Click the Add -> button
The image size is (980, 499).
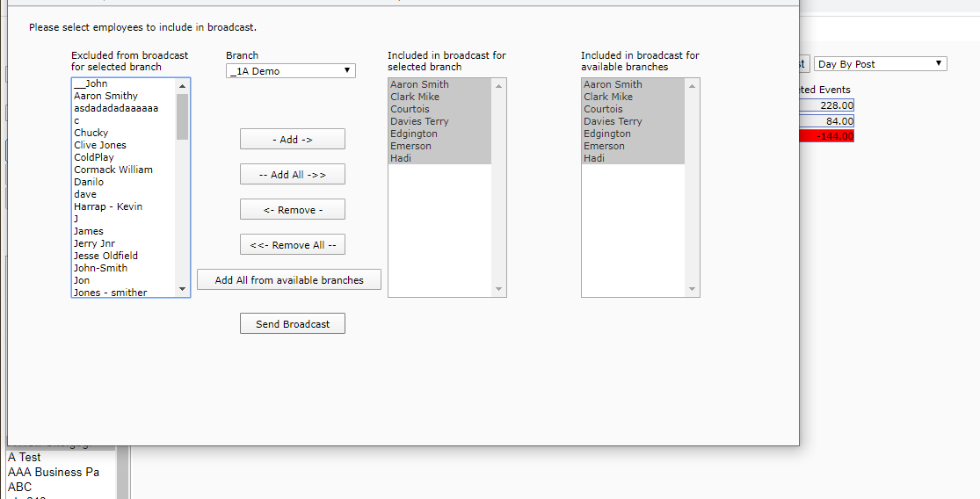pos(292,140)
